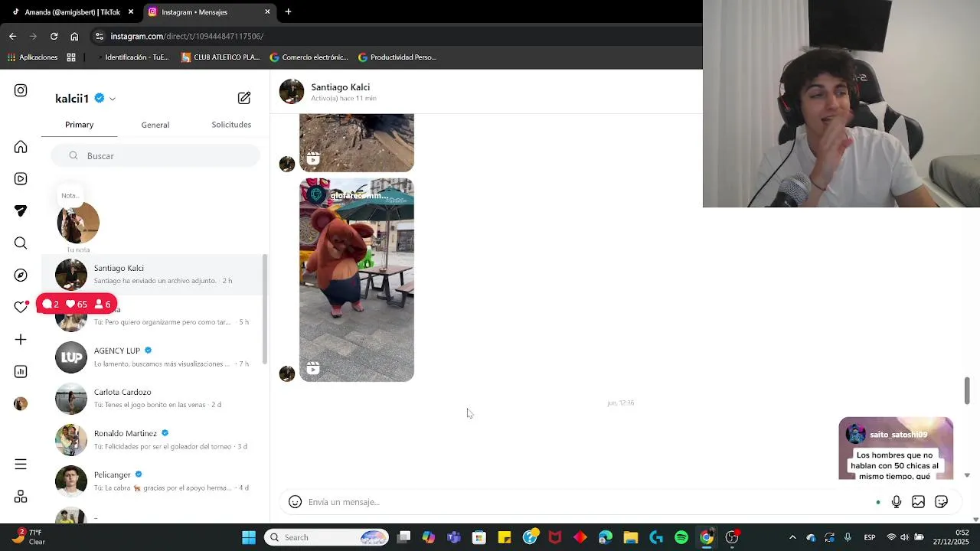980x551 pixels.
Task: Close the Instagram Mensajes browser tab
Action: click(x=267, y=11)
